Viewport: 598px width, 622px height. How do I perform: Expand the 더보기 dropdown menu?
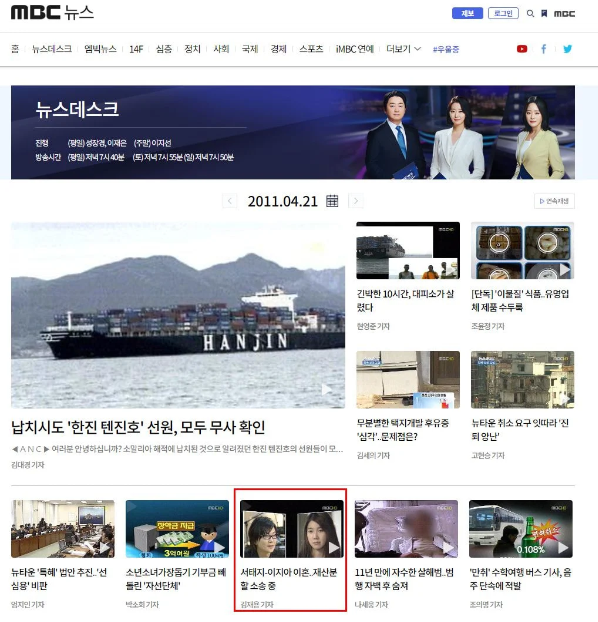pos(403,49)
